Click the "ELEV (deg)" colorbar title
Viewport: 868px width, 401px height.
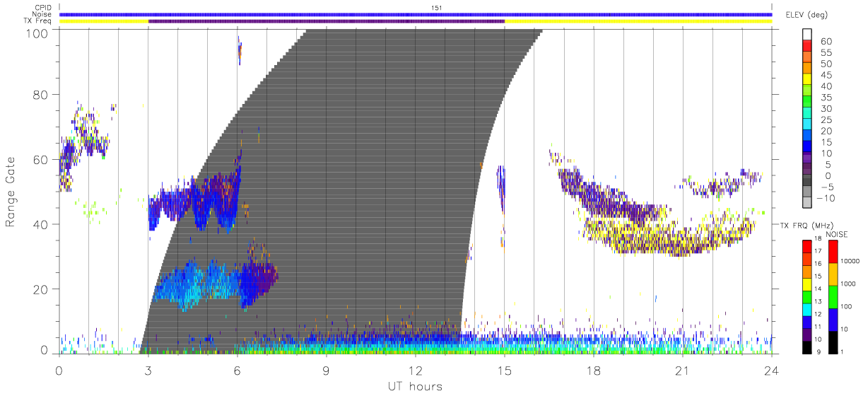[807, 15]
